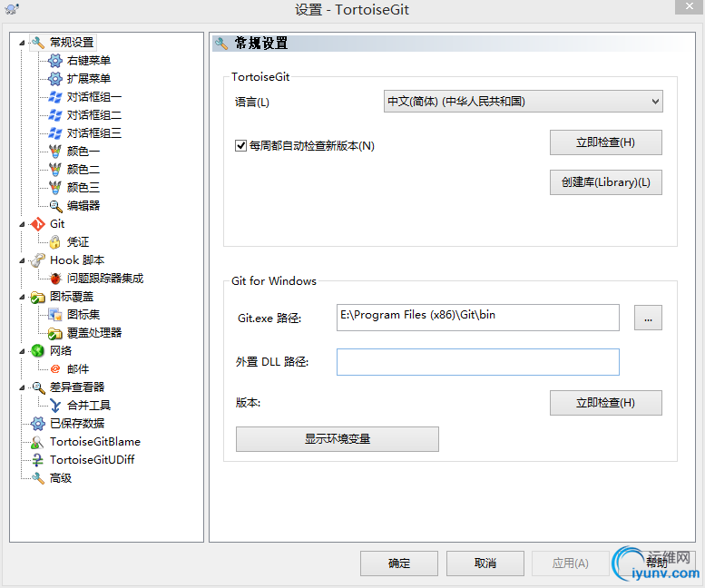Image resolution: width=705 pixels, height=588 pixels.
Task: Confirm settings with 确定 button
Action: [x=399, y=563]
